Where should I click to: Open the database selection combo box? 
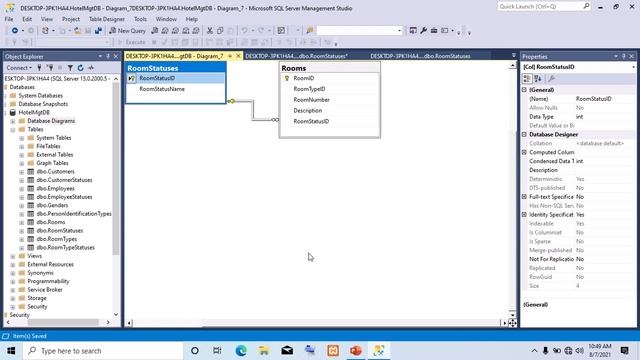click(360, 31)
